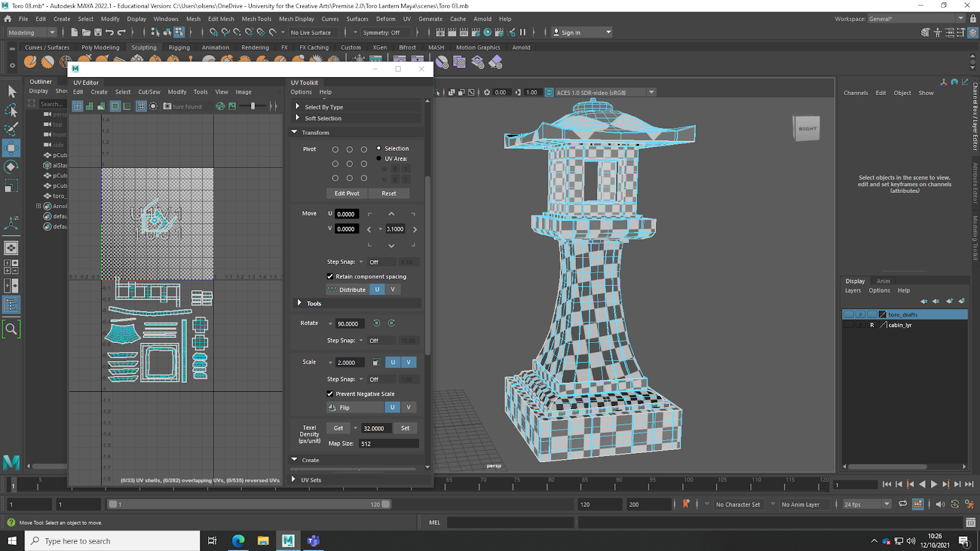The width and height of the screenshot is (980, 551).
Task: Open the 24 fps frame rate dropdown
Action: [866, 504]
